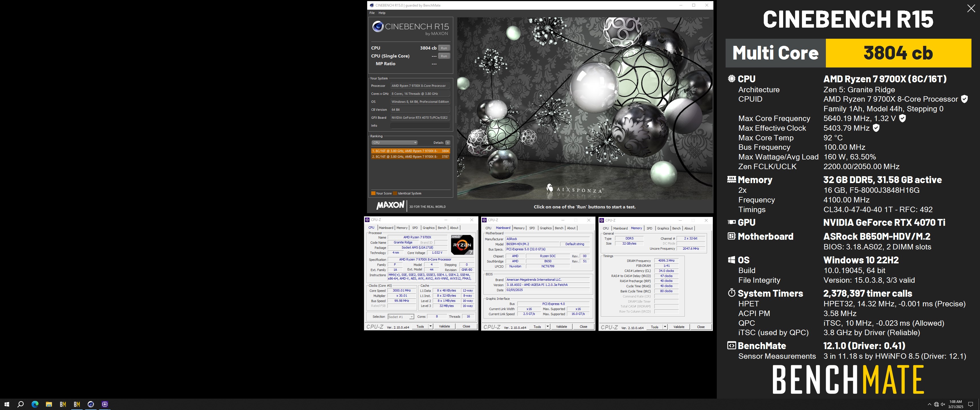Click the muted volume tray icon
Screen dimensions: 980x410
[943, 404]
